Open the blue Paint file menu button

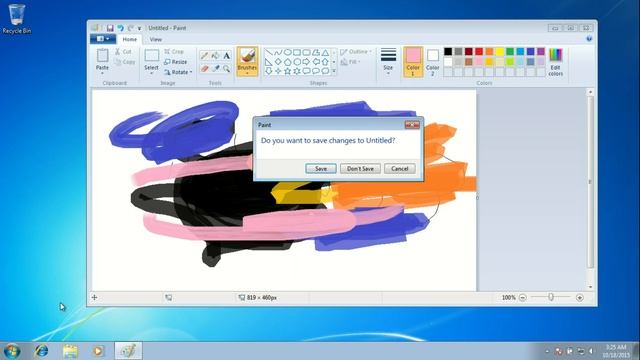103,39
